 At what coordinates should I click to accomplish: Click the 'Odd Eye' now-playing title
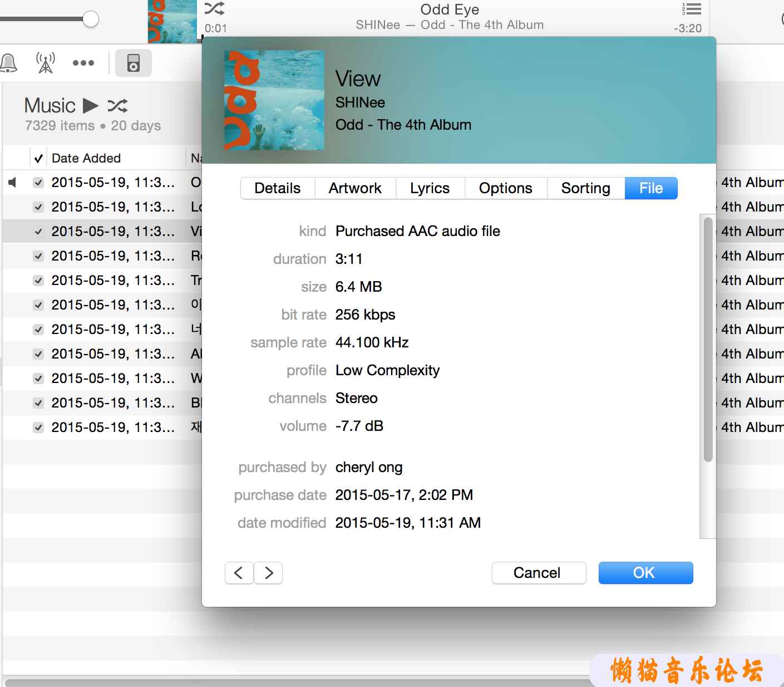[x=450, y=9]
